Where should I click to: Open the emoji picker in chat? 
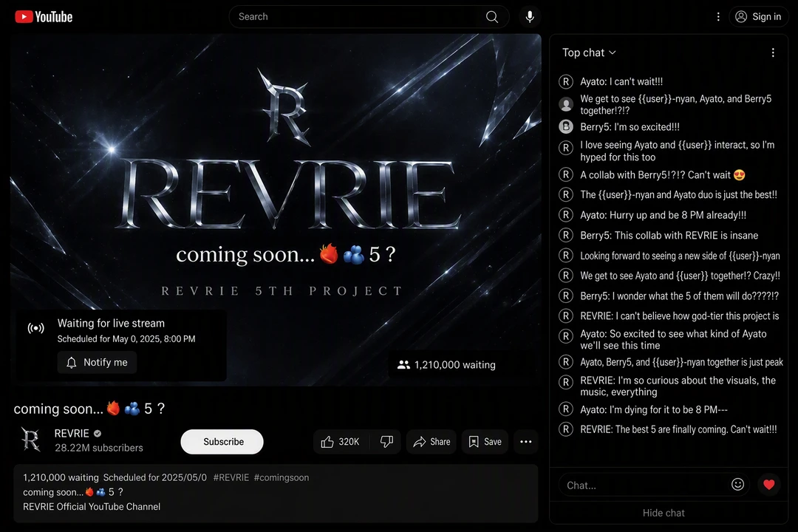click(737, 485)
